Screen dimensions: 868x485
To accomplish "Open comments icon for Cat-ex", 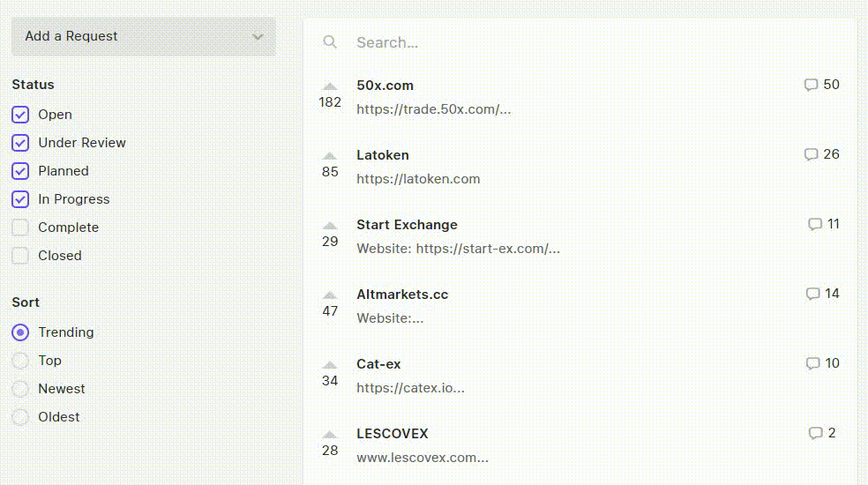I will 812,363.
